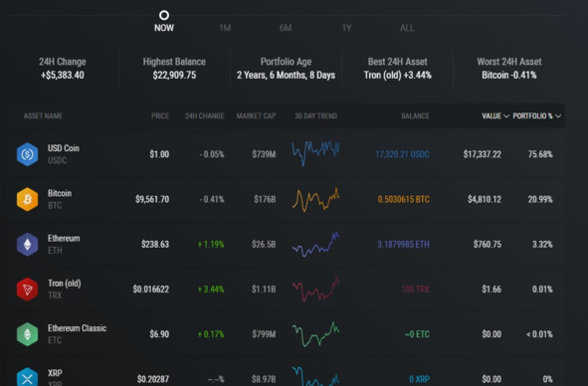The height and width of the screenshot is (386, 588).
Task: Click the Tron red hexagon icon
Action: click(28, 289)
